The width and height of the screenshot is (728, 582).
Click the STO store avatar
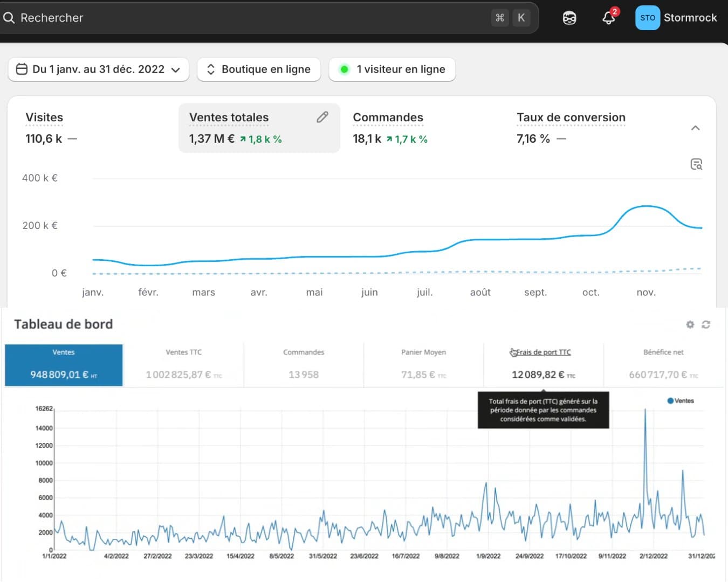pos(647,18)
